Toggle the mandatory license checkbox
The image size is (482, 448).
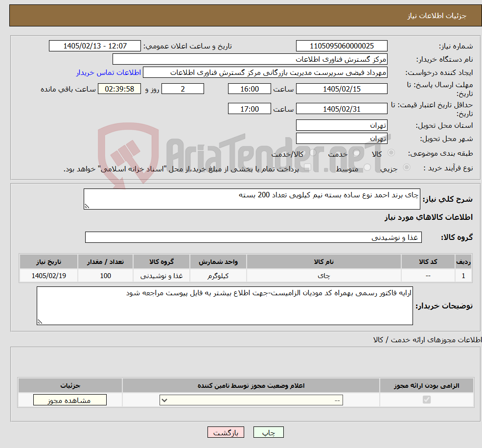click(x=427, y=400)
